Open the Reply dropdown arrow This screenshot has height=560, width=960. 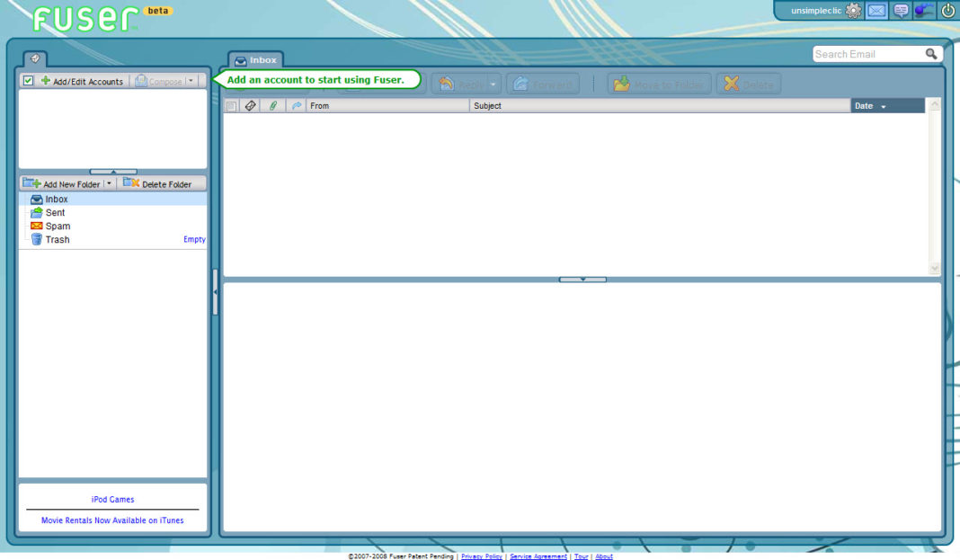[x=493, y=84]
